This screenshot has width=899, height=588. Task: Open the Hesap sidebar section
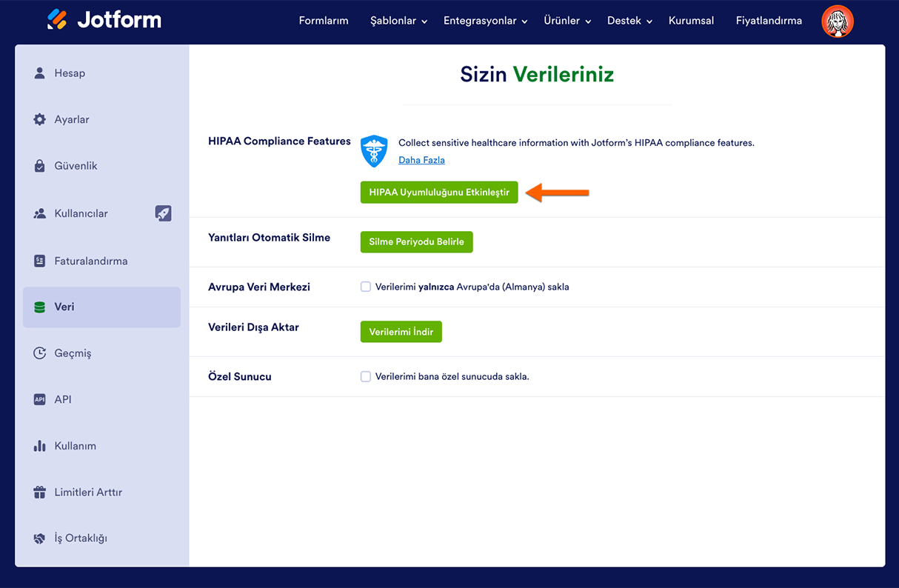coord(101,73)
